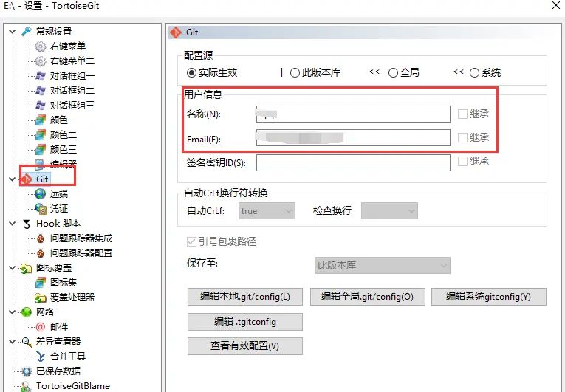Open the 已保存数据 settings page
The image size is (565, 392).
tap(58, 371)
